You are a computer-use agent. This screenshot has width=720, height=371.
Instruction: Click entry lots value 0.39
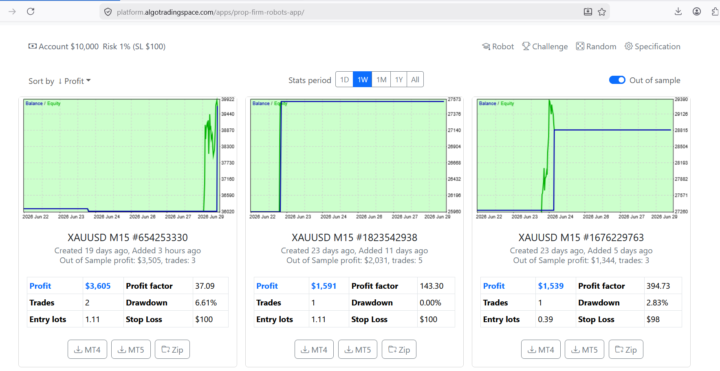coord(545,319)
